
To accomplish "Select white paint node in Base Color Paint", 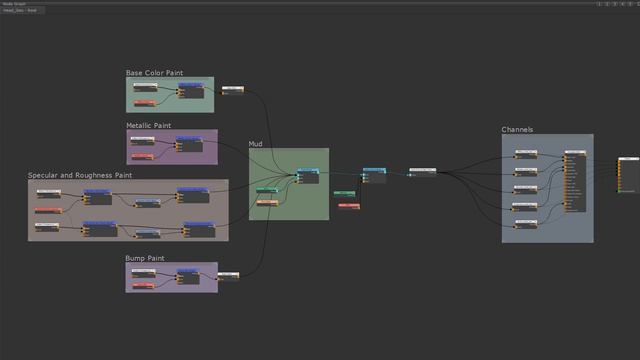I will pyautogui.click(x=145, y=87).
